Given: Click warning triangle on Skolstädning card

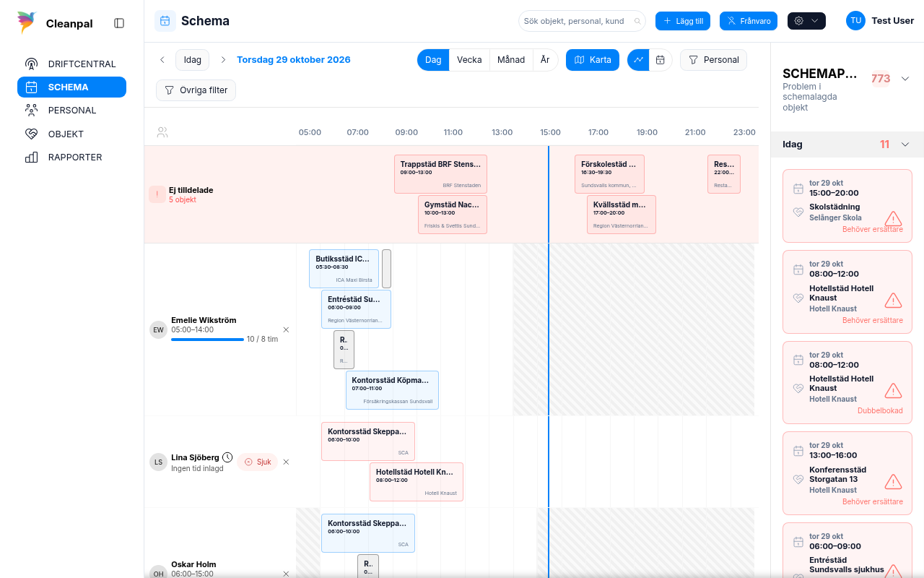Looking at the screenshot, I should [893, 218].
